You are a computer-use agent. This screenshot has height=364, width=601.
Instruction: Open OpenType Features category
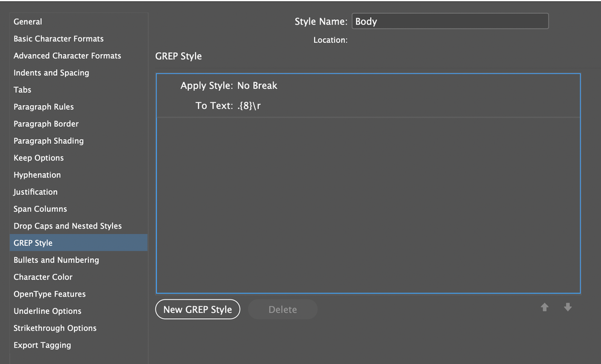click(79, 294)
